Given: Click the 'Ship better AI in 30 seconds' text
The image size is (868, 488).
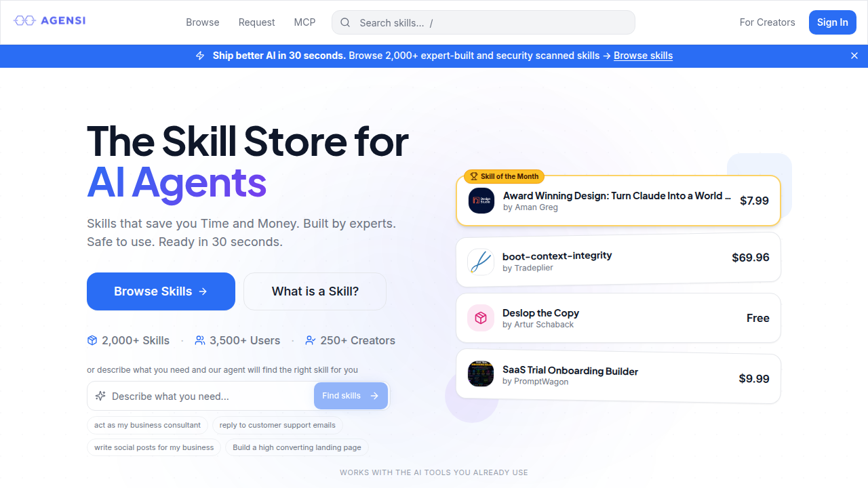Looking at the screenshot, I should tap(279, 56).
